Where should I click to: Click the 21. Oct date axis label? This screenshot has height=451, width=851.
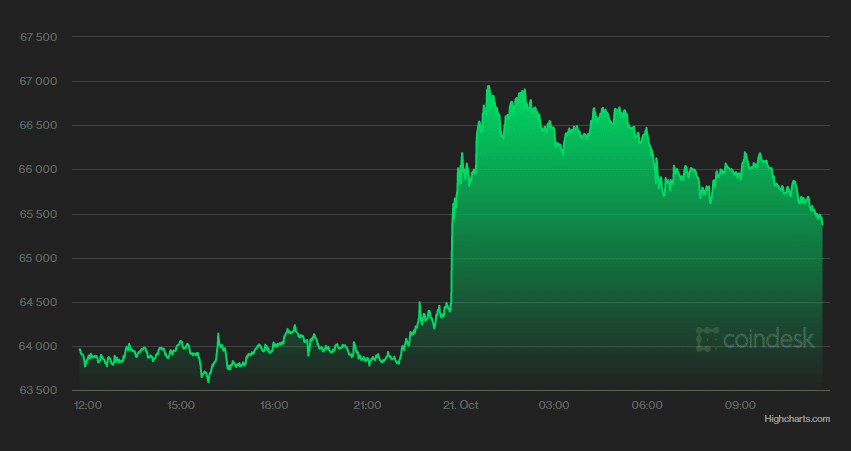pos(461,405)
